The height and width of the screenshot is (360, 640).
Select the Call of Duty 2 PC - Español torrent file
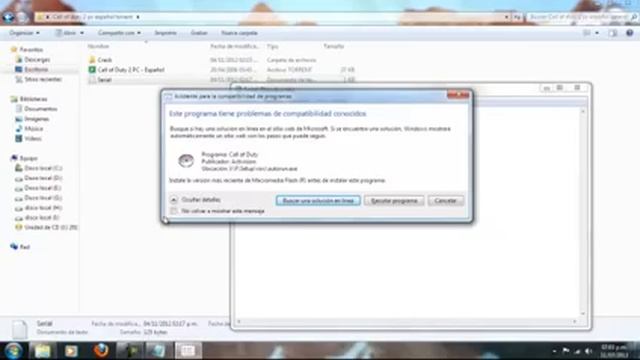coord(131,70)
